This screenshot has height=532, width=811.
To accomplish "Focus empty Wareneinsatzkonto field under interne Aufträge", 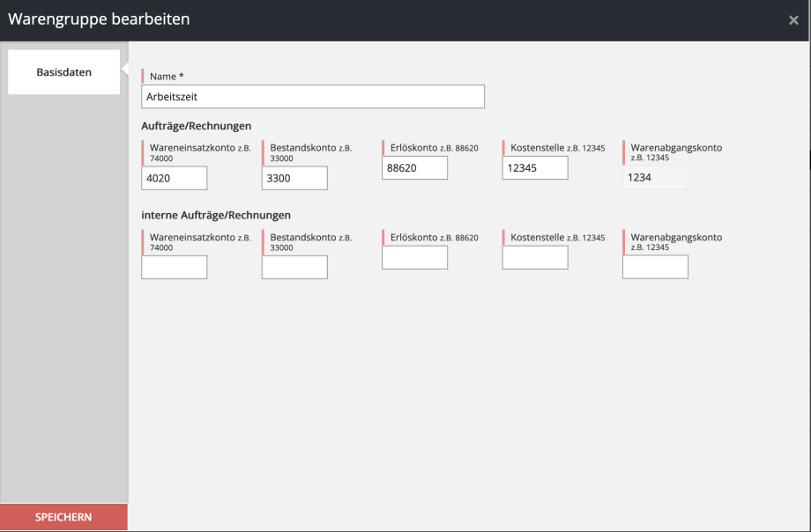I will click(175, 268).
